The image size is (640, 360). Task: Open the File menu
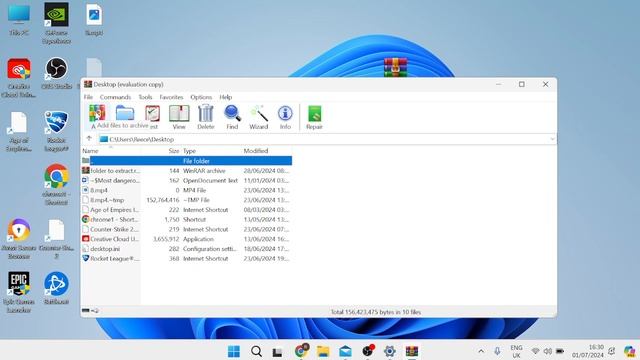click(88, 97)
